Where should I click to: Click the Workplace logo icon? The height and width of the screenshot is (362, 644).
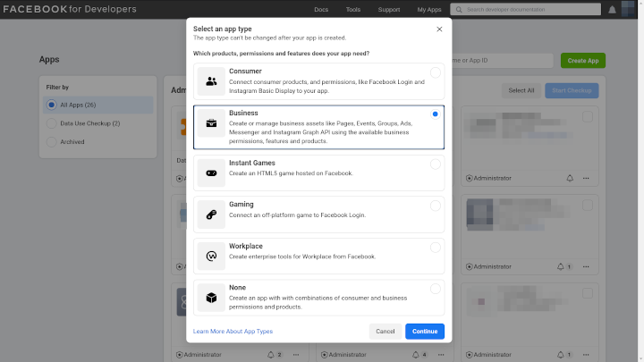point(211,257)
